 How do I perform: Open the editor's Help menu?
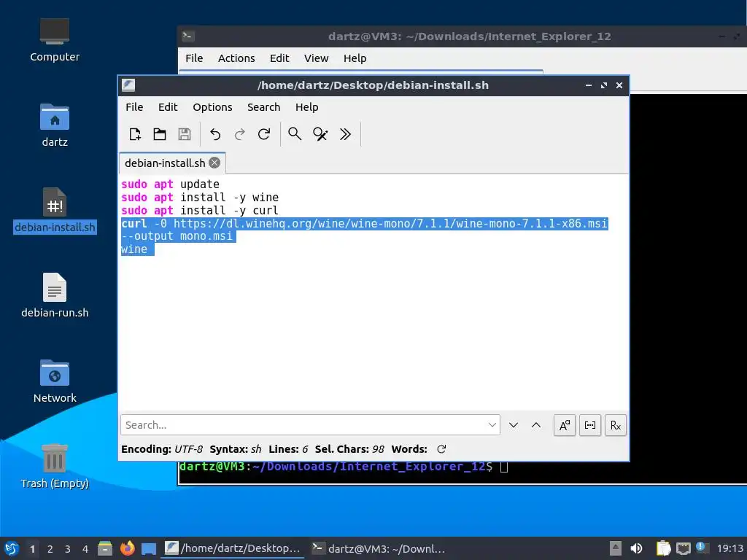(x=307, y=107)
